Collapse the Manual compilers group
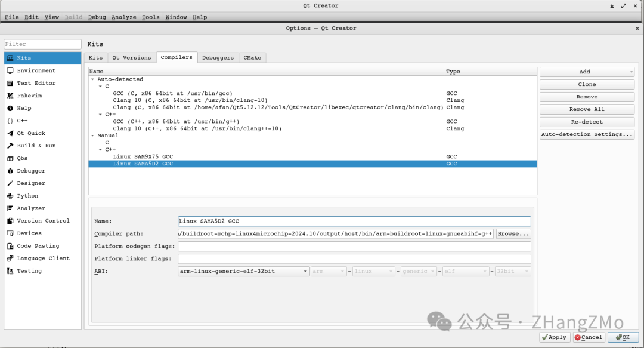 [92, 135]
